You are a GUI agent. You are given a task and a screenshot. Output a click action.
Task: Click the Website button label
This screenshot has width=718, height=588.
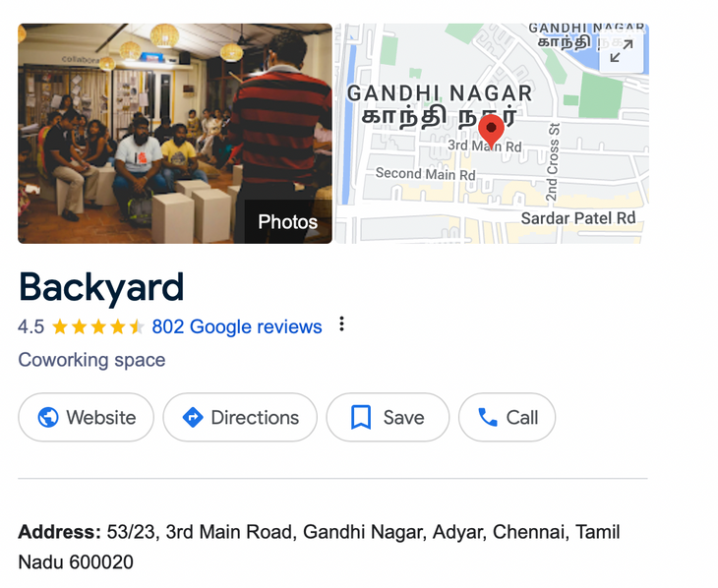click(x=100, y=417)
